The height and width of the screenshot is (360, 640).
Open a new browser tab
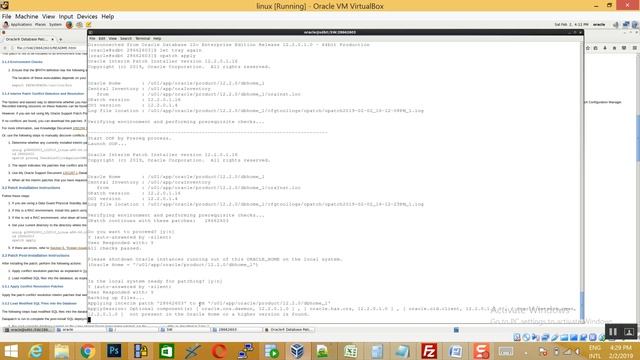pyautogui.click(x=60, y=39)
